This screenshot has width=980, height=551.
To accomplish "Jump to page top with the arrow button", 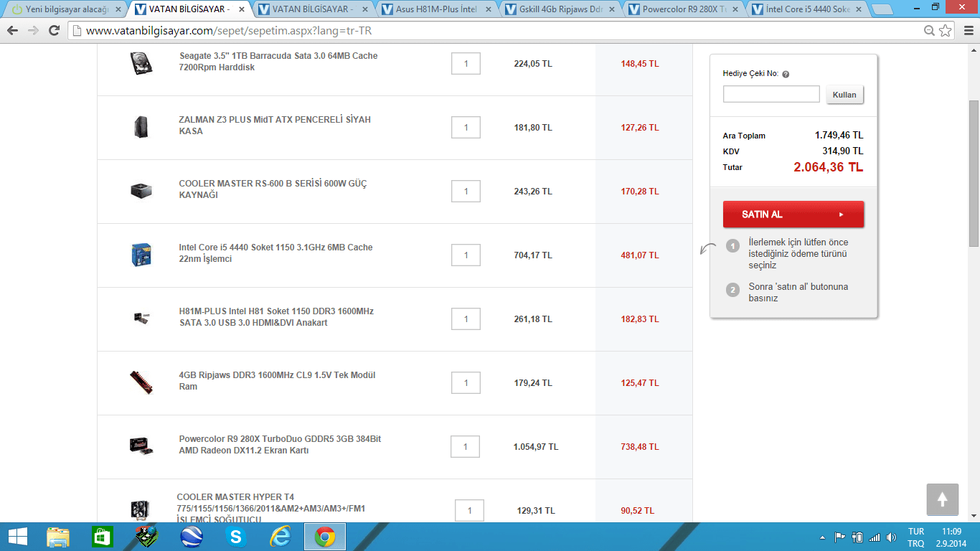I will tap(942, 499).
